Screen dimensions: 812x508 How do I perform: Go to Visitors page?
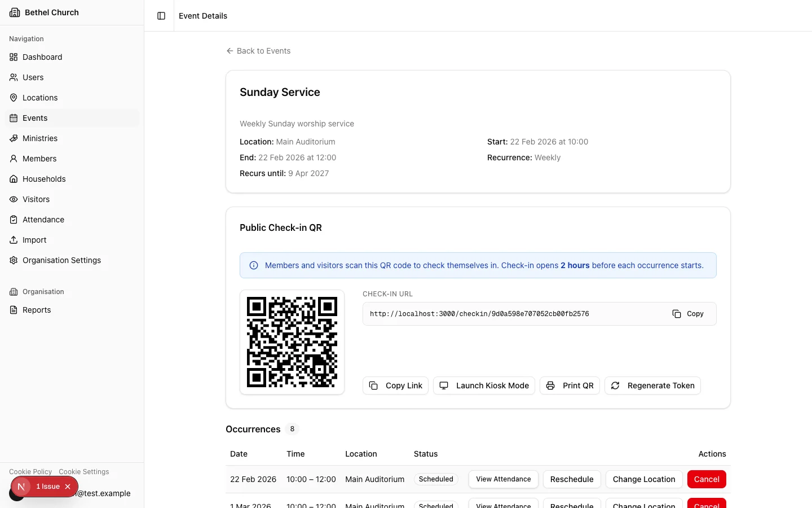[x=72, y=199]
